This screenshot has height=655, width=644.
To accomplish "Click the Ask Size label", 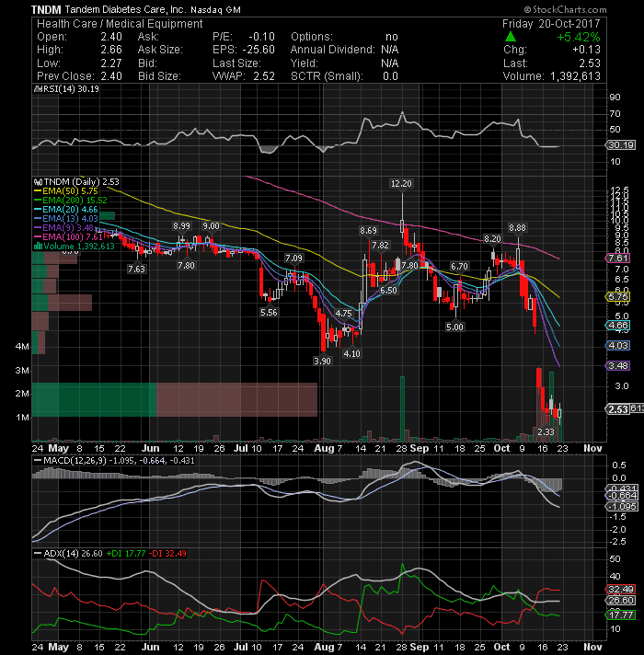I will 160,50.
